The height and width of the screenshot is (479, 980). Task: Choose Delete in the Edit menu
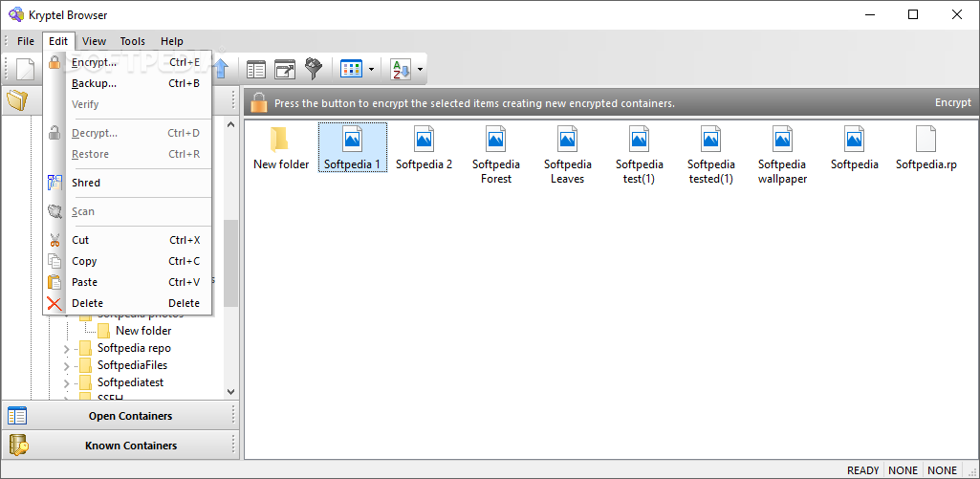click(127, 303)
